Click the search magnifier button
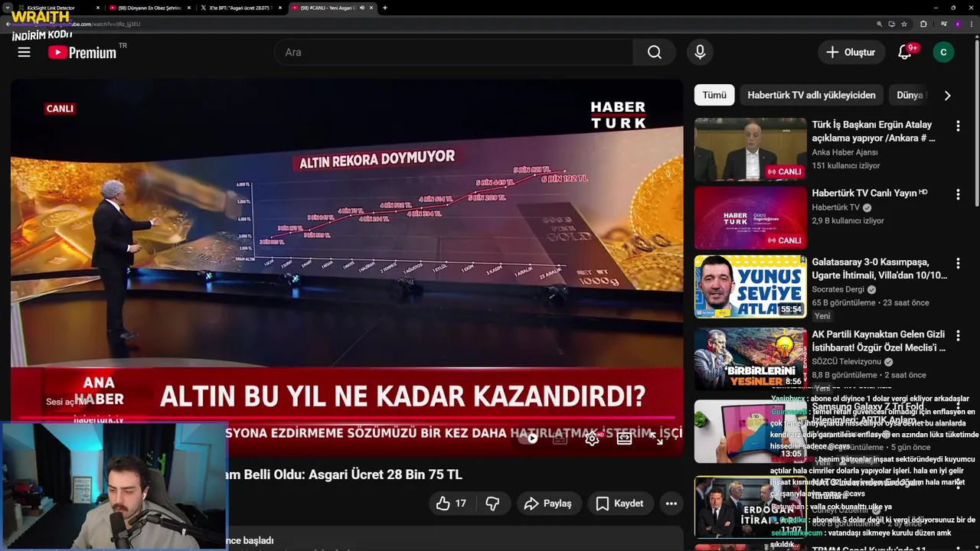The image size is (980, 551). (654, 52)
